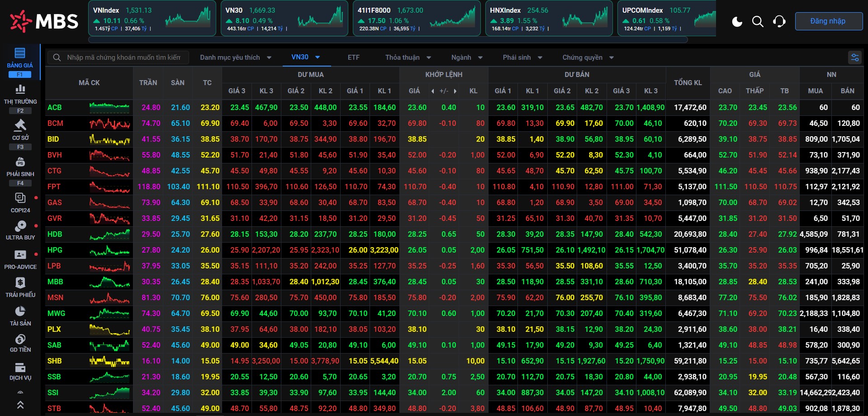Select the FPT stock symbol
This screenshot has width=868, height=416.
[54, 186]
